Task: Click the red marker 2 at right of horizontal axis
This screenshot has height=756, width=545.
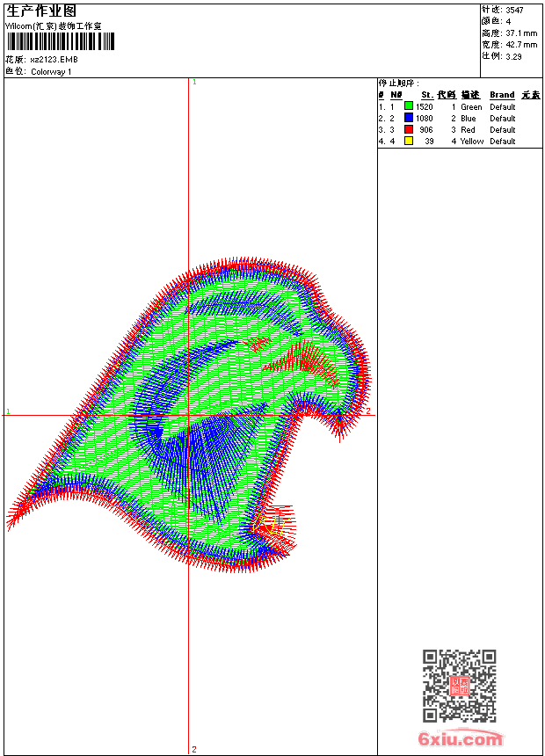Action: click(368, 411)
